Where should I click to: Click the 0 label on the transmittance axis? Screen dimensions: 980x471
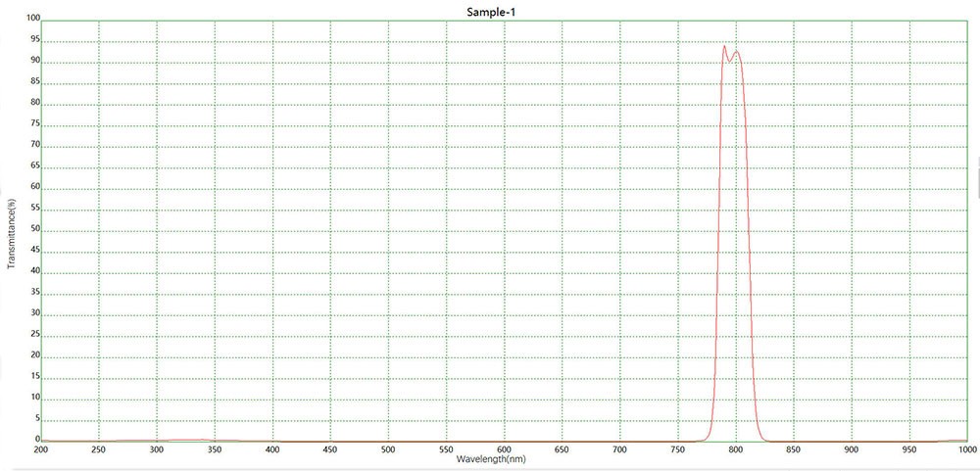tap(37, 440)
